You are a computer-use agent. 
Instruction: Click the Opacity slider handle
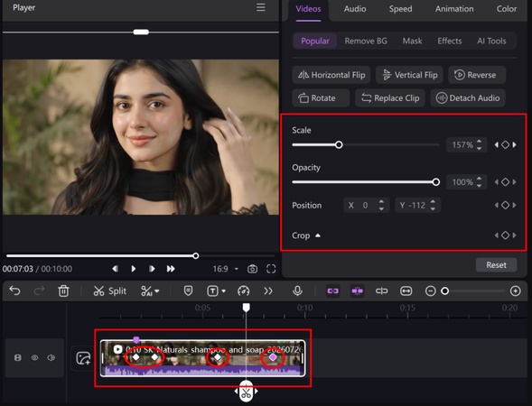pyautogui.click(x=436, y=182)
